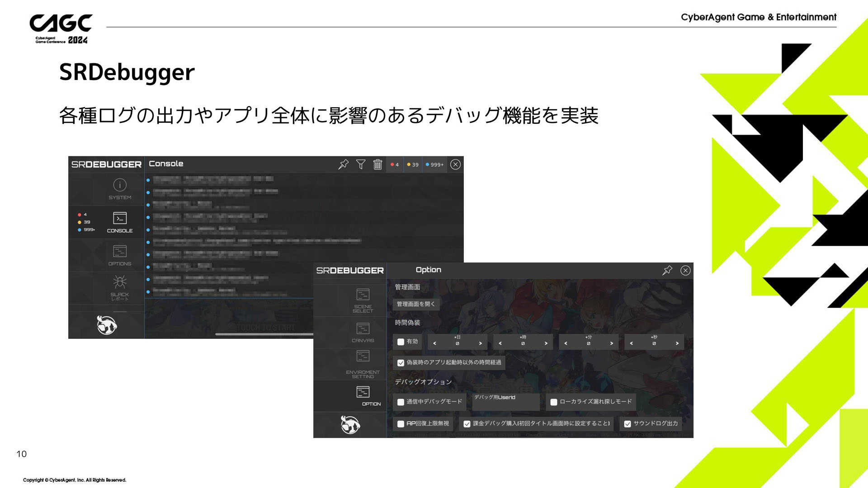Click the filter funnel icon in Console

coord(361,164)
